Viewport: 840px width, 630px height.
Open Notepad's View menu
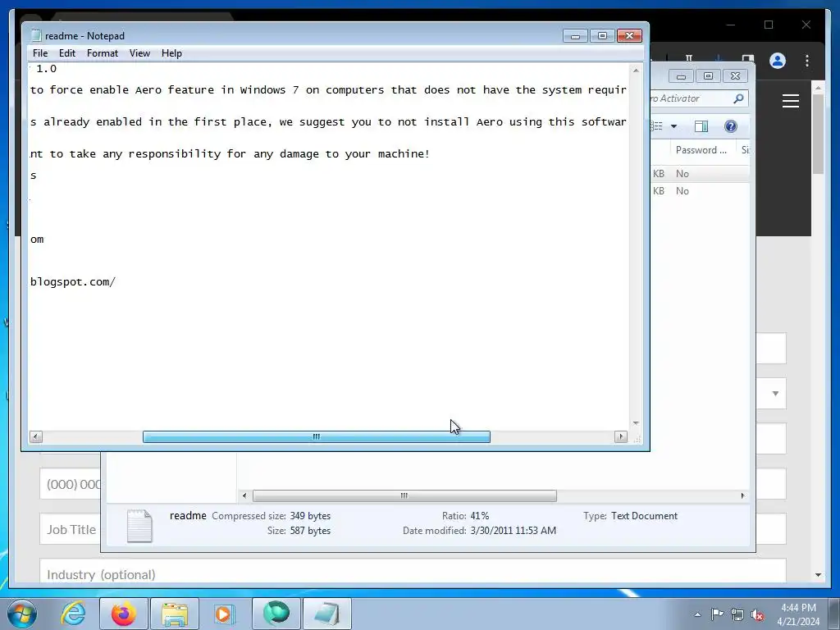tap(139, 53)
